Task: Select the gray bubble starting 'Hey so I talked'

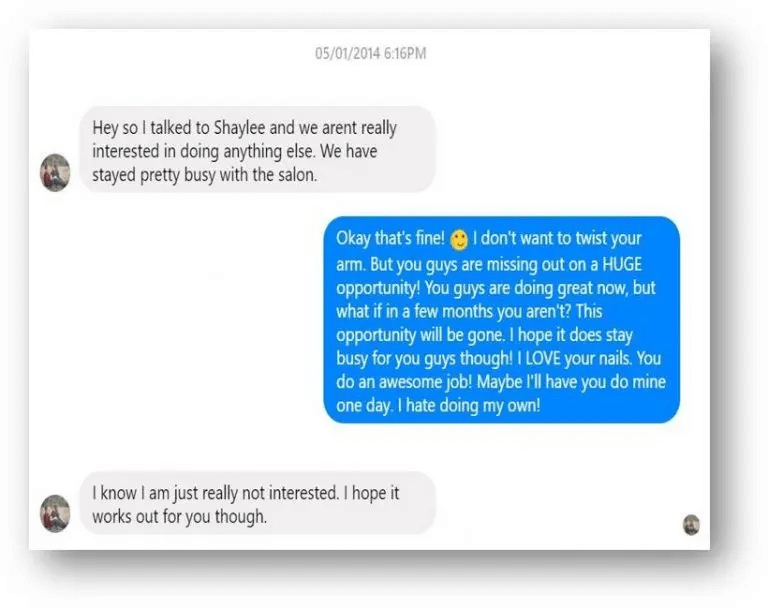Action: click(258, 149)
